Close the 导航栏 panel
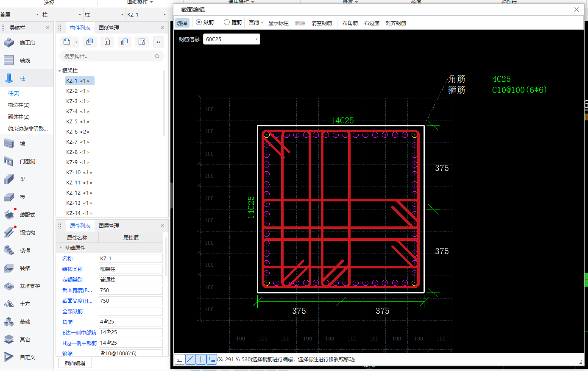 [x=47, y=28]
